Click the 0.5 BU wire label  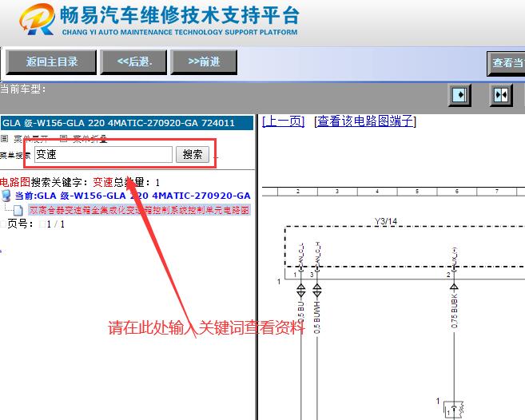point(300,312)
